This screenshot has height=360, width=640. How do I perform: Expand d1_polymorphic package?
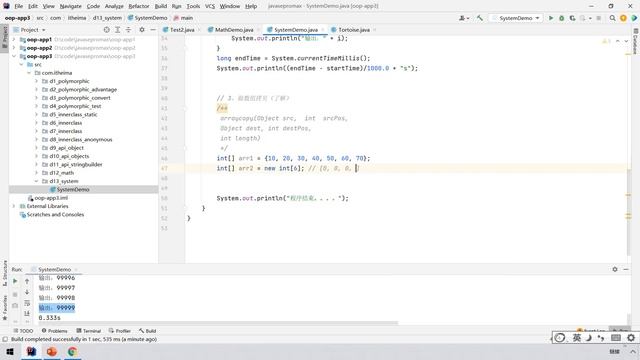click(36, 81)
